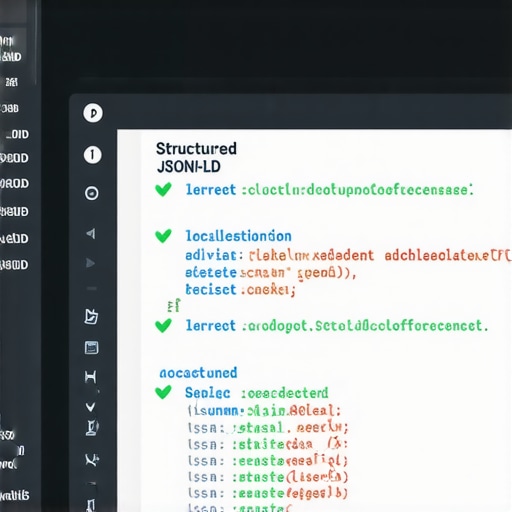Click the blue localIestiondon label

pos(238,236)
